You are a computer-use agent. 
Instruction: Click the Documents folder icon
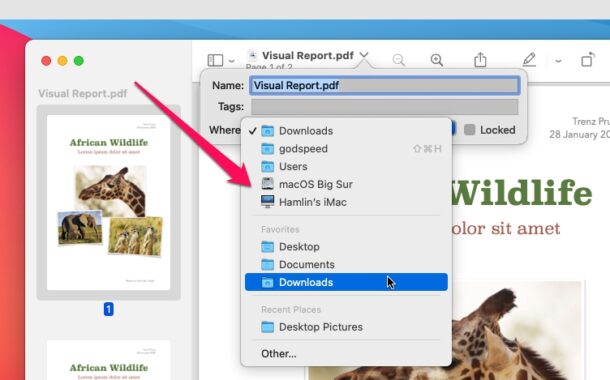click(267, 264)
